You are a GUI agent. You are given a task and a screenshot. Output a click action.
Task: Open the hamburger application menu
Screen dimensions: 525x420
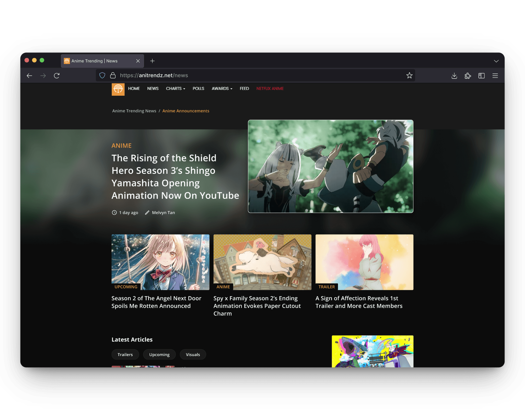pyautogui.click(x=495, y=76)
